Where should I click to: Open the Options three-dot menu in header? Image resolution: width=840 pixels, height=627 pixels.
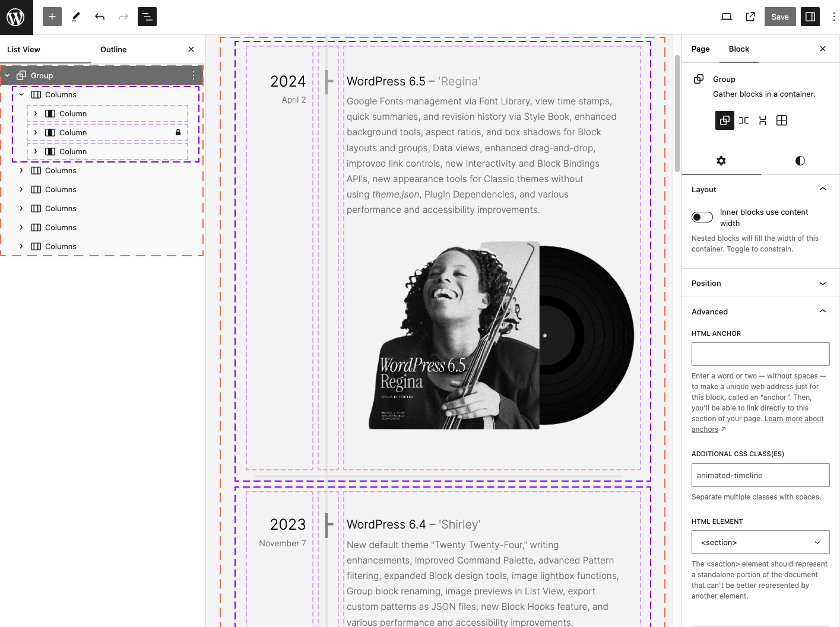(833, 17)
